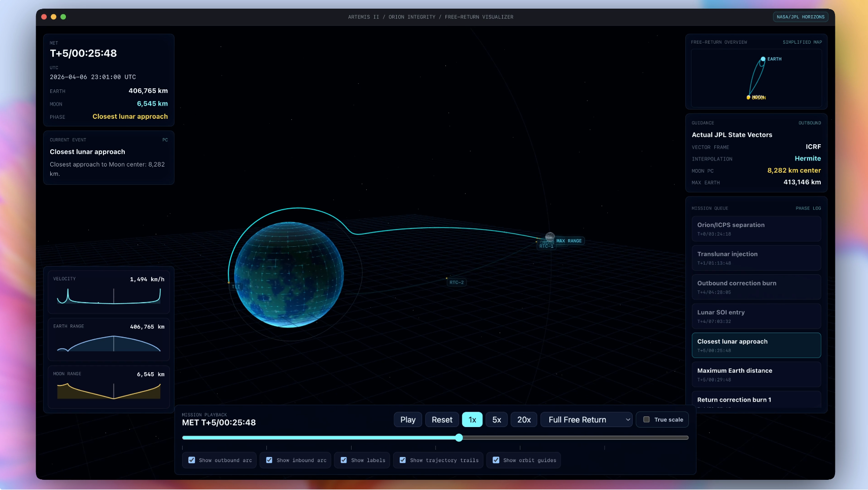Image resolution: width=868 pixels, height=490 pixels.
Task: Click the Play button
Action: (408, 419)
